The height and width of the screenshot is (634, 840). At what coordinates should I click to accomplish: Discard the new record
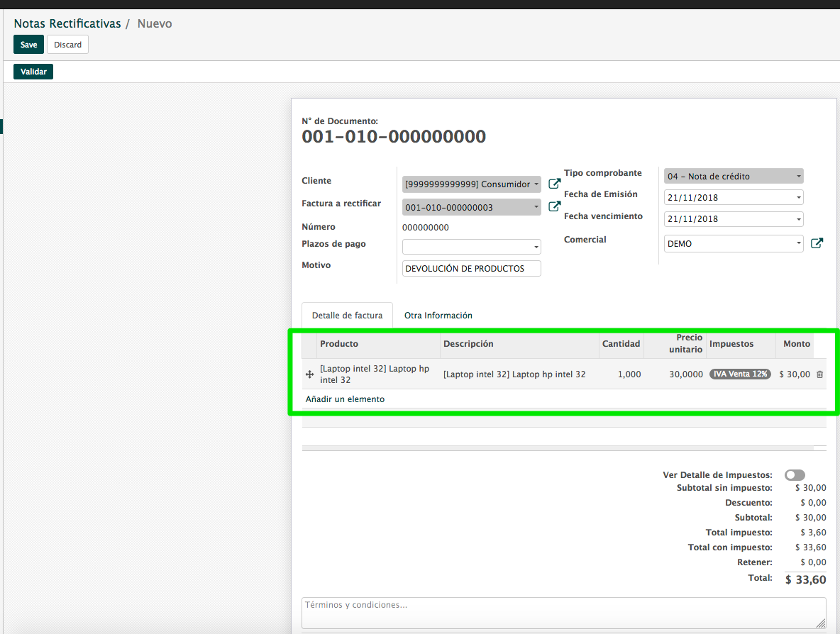(x=67, y=45)
